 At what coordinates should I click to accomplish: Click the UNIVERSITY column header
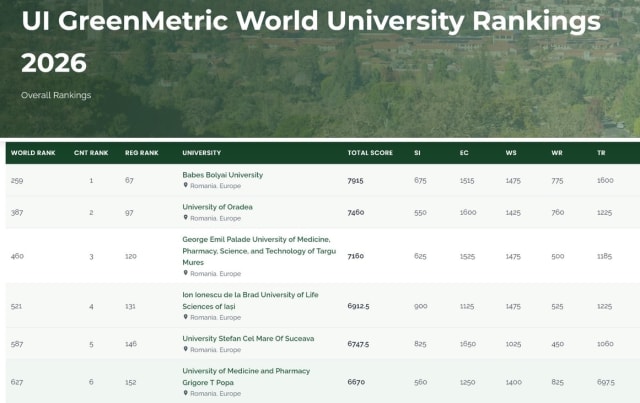coord(202,153)
